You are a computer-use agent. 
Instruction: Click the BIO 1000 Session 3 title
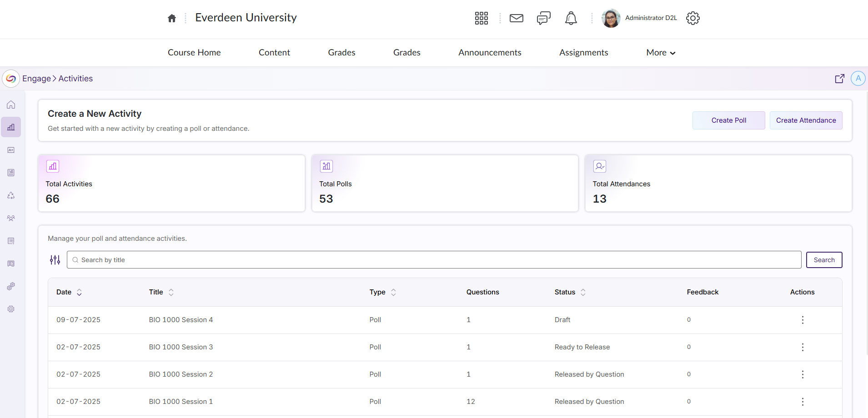(x=181, y=347)
